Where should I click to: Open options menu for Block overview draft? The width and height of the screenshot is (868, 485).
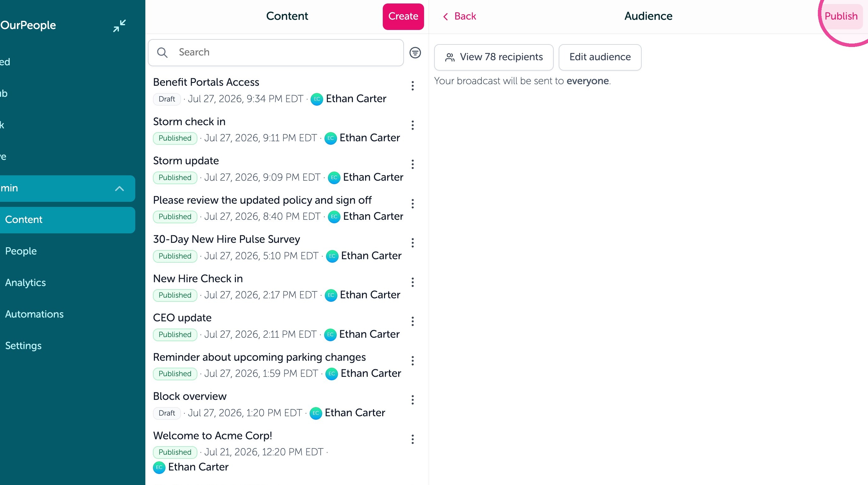click(412, 400)
